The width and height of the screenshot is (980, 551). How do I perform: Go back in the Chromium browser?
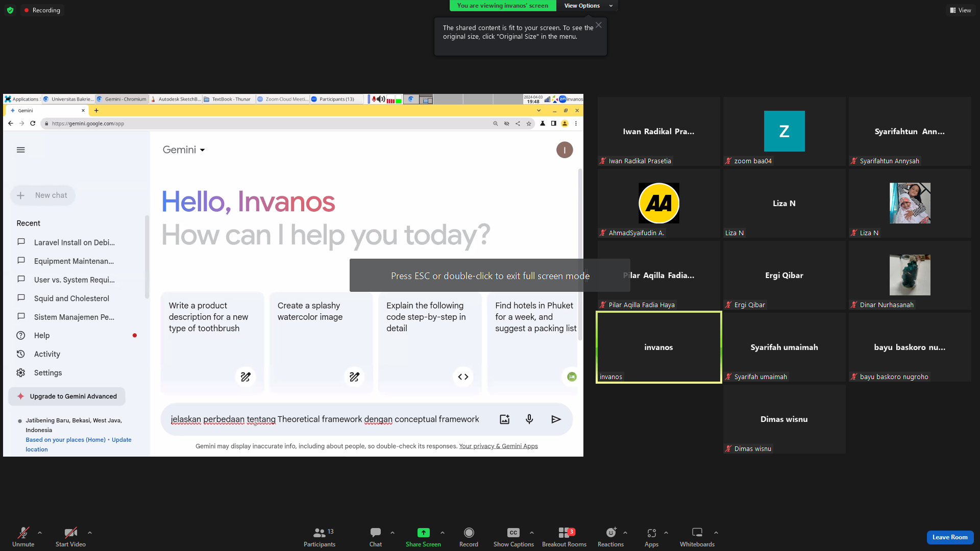tap(10, 123)
